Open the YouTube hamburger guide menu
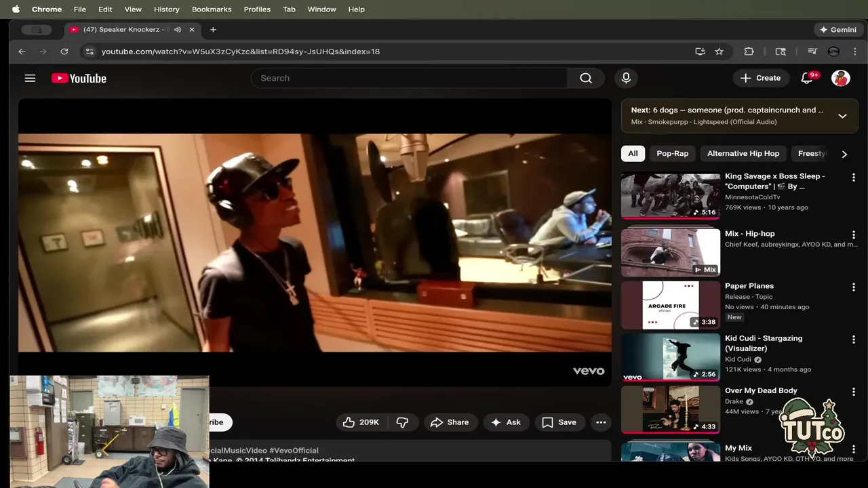Viewport: 868px width, 488px height. click(x=30, y=78)
